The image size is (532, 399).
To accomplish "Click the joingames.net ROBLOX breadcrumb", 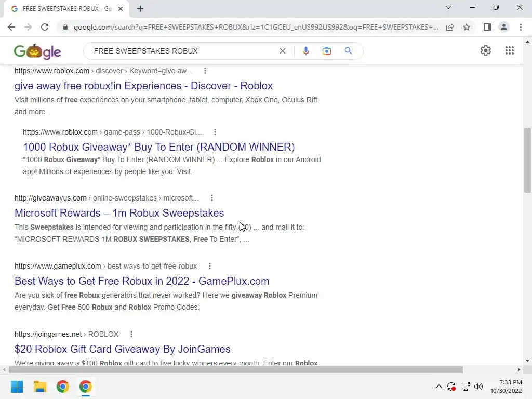I will click(66, 334).
